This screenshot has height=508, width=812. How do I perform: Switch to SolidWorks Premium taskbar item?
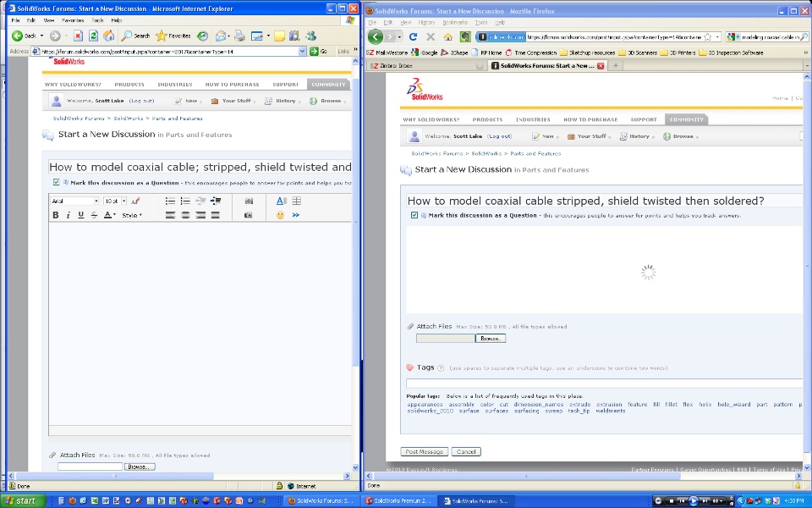(398, 500)
